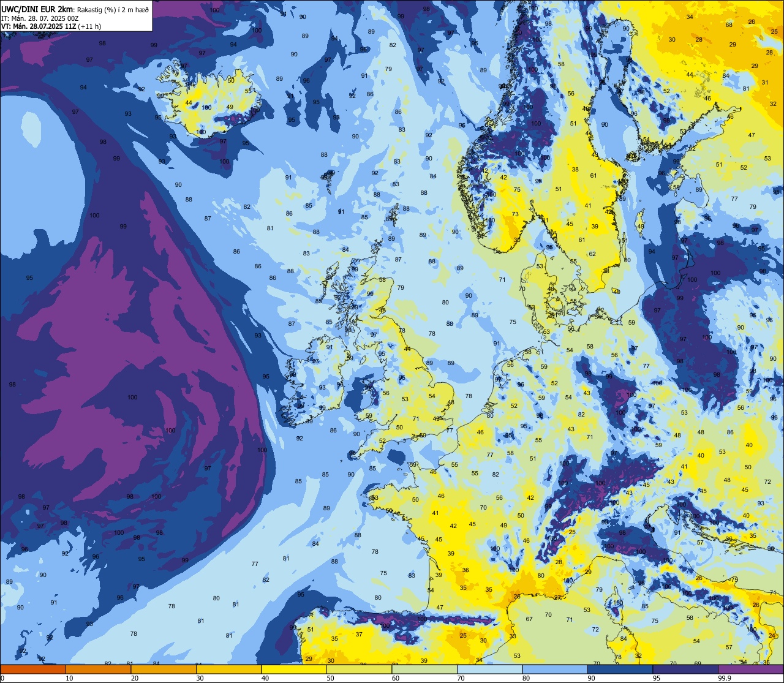The image size is (784, 683).
Task: Click the humidity value '73' over southern Norway
Action: [515, 214]
